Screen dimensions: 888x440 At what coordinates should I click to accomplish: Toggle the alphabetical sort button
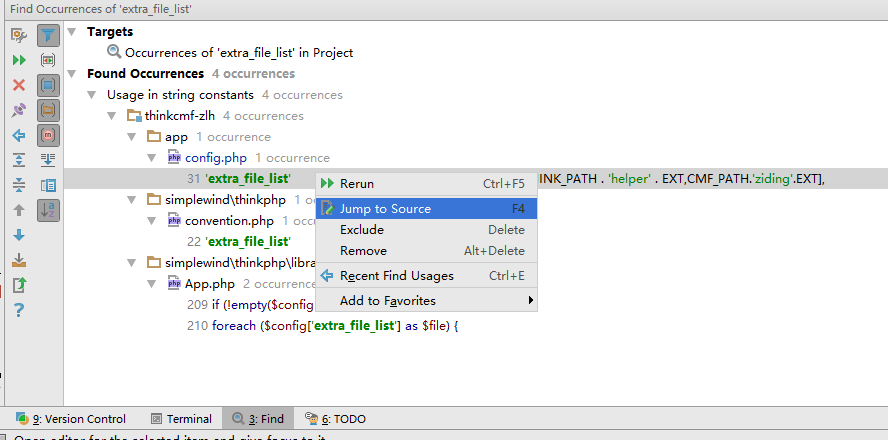[48, 210]
